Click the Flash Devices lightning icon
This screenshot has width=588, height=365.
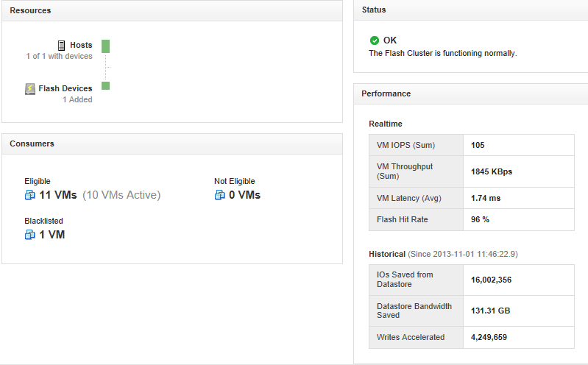[30, 89]
